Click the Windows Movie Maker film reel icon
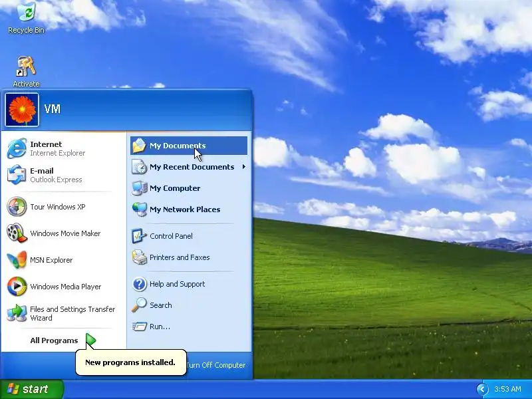The width and height of the screenshot is (532, 399). [17, 233]
